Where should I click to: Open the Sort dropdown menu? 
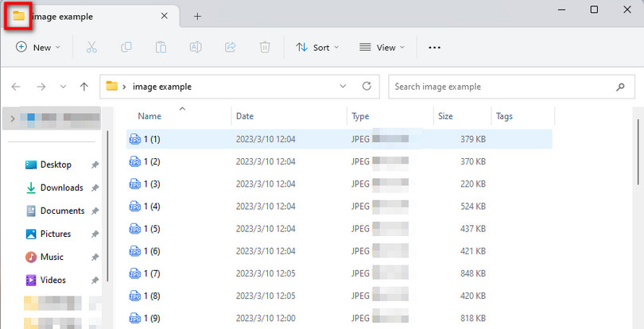pos(317,48)
